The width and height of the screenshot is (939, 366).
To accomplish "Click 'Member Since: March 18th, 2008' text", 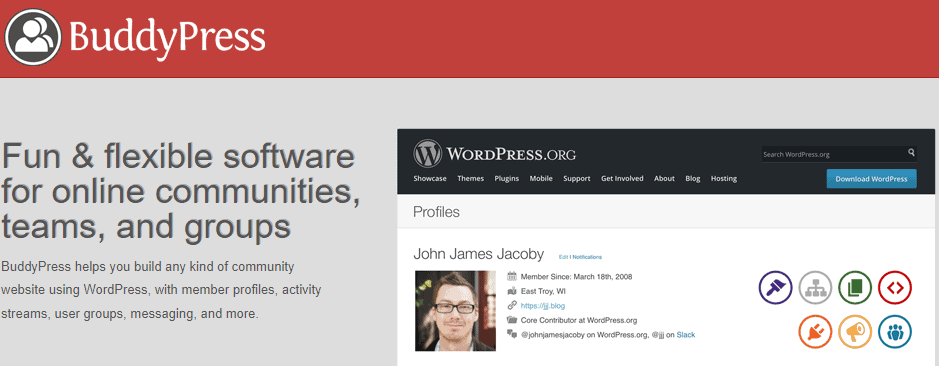I will pos(577,277).
